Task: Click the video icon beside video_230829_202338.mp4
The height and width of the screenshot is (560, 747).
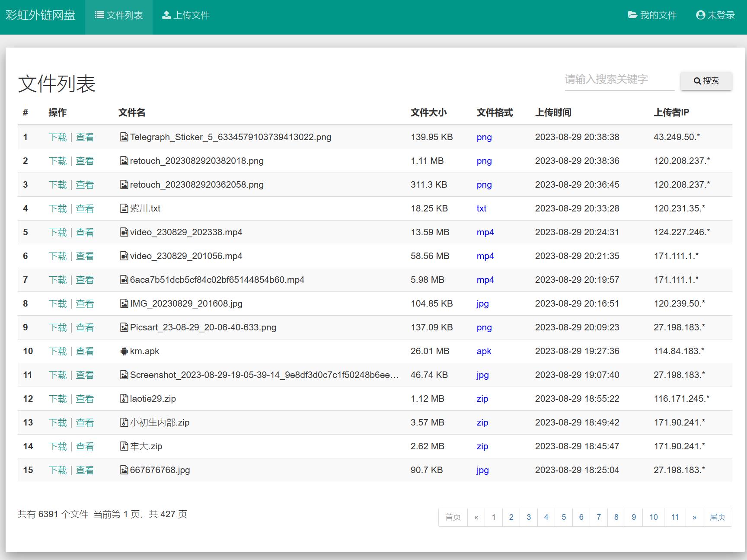Action: pos(124,232)
